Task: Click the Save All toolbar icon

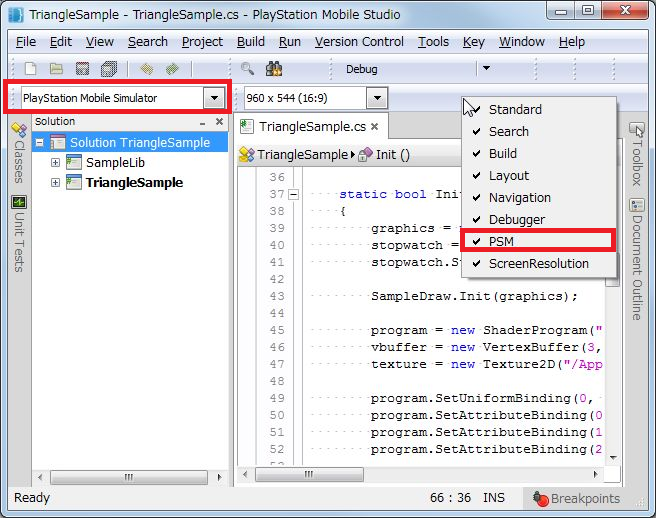Action: point(109,69)
